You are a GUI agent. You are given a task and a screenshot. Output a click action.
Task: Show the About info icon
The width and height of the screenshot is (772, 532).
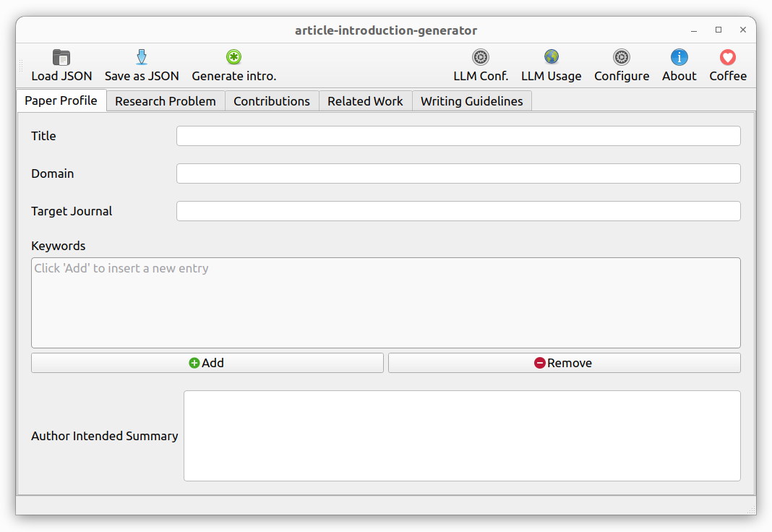coord(679,57)
